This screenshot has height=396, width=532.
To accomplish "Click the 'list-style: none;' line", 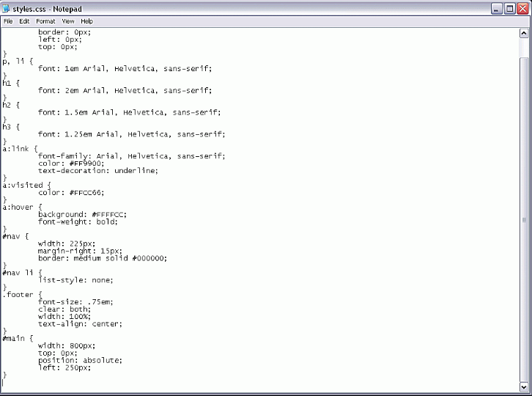I will [x=75, y=280].
